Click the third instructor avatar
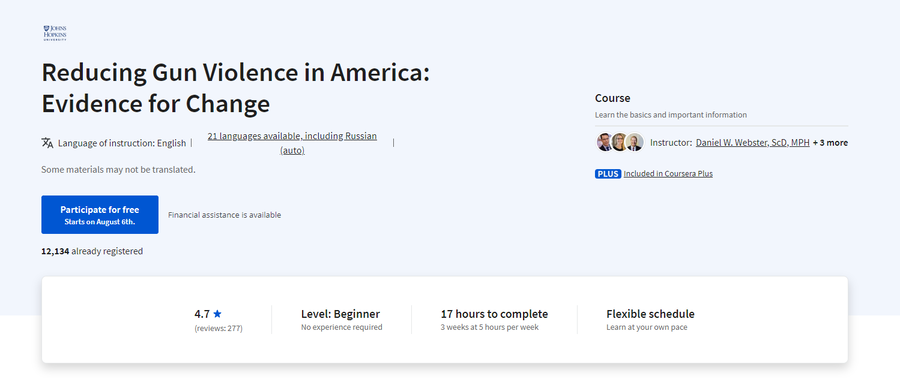 (634, 142)
